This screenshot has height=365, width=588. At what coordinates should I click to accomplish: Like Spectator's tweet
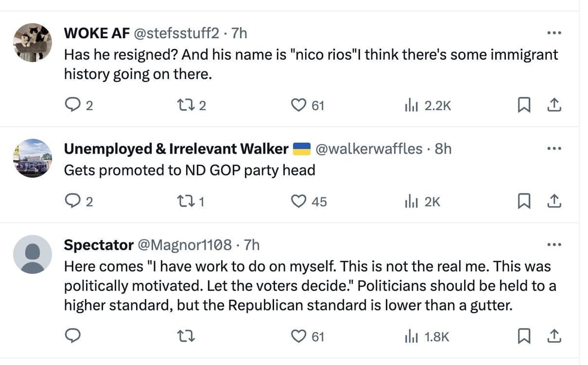coord(298,336)
